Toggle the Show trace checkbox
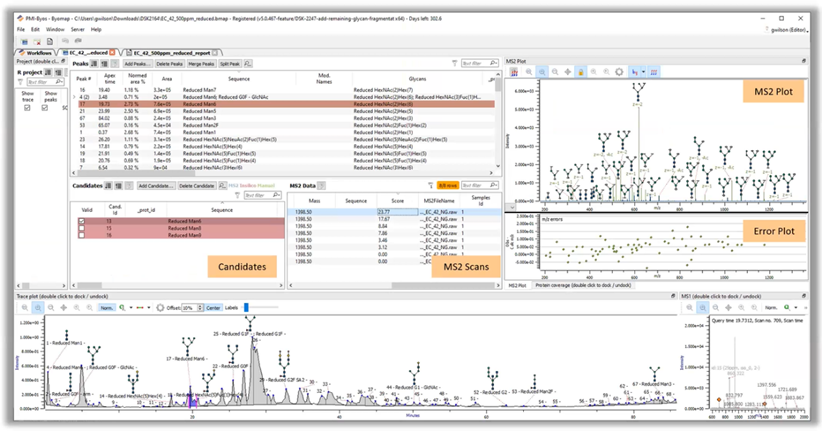The height and width of the screenshot is (431, 822). 27,107
